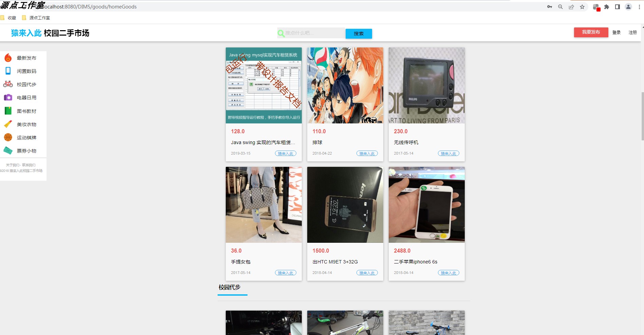Click the magnifier icon in the search box
The image size is (644, 335).
pyautogui.click(x=281, y=33)
